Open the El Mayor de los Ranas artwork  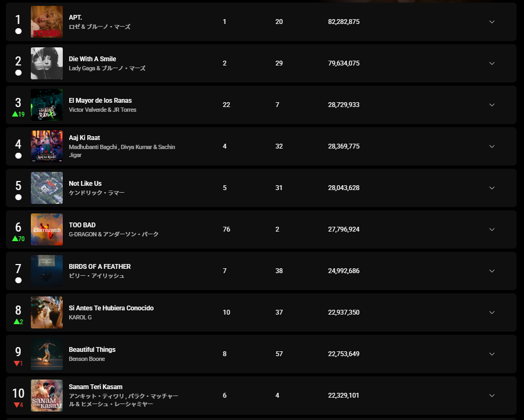[x=47, y=105]
